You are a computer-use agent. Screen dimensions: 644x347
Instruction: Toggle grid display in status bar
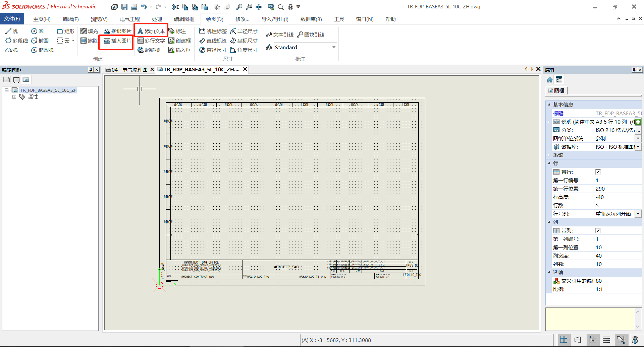click(x=563, y=340)
